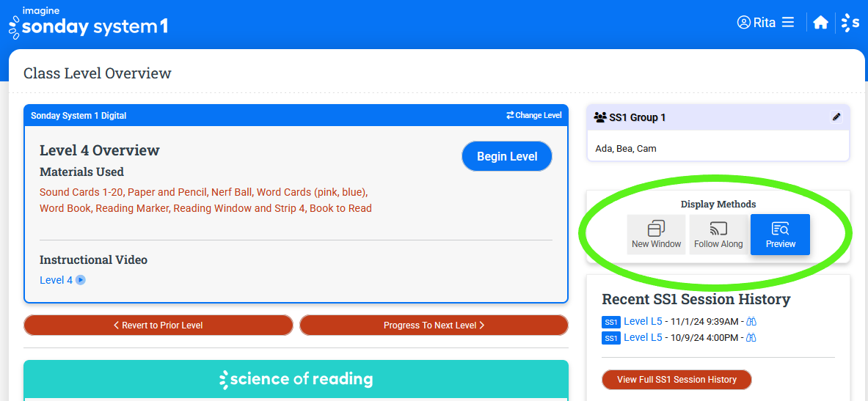Click binoculars icon for 11/1/24 session
Viewport: 868px width, 401px height.
(751, 321)
